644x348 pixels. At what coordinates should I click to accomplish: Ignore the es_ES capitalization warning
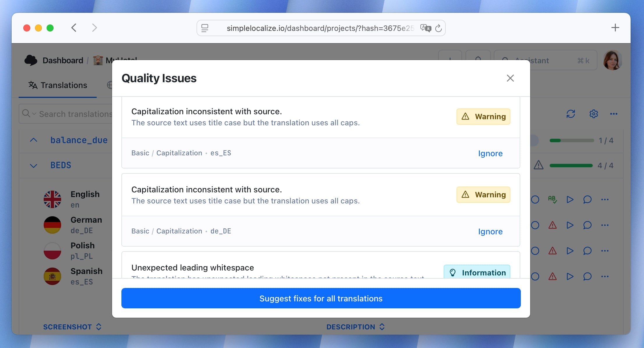tap(490, 153)
